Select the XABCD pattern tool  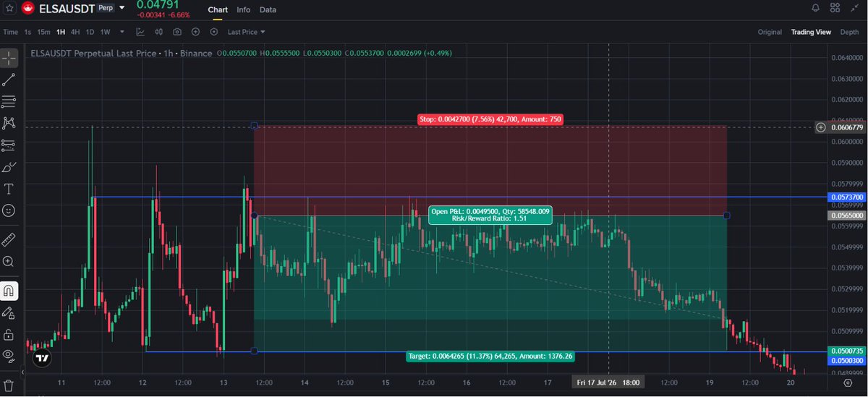[x=9, y=124]
